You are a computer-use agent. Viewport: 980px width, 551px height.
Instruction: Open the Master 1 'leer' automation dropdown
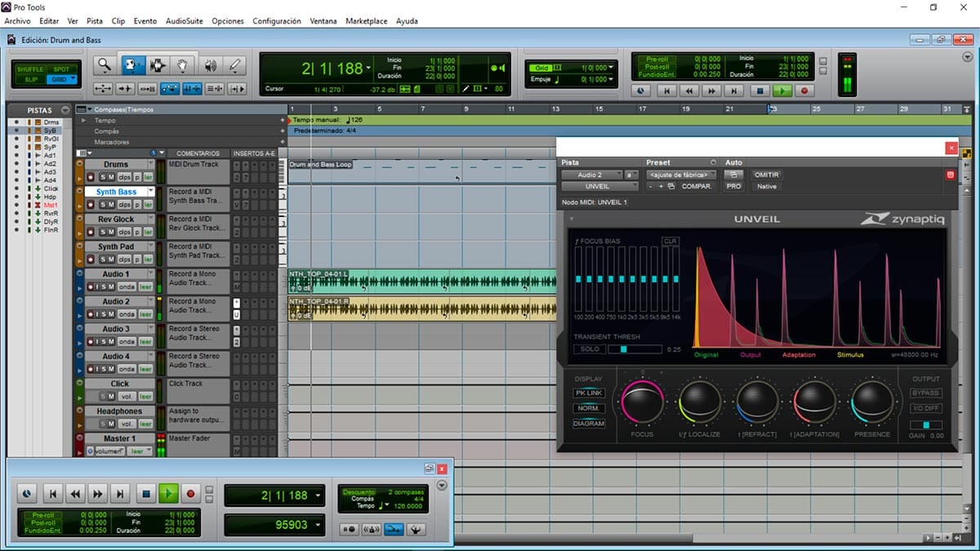tap(138, 451)
